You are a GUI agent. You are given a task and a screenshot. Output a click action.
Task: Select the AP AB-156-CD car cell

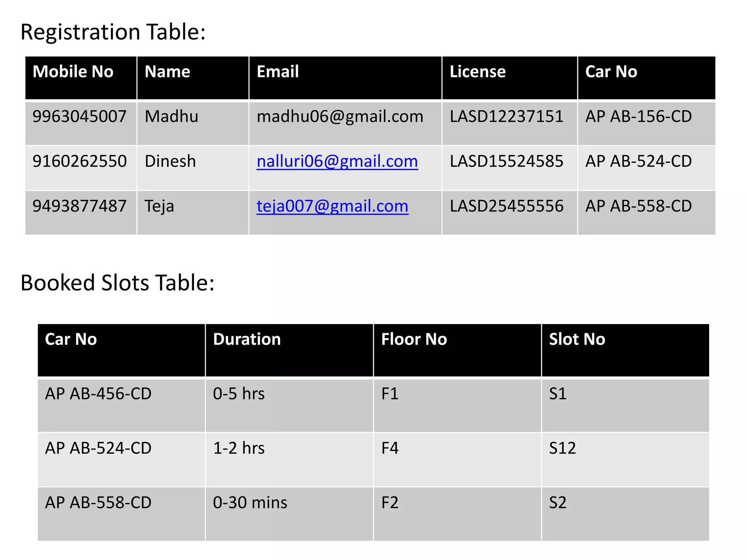tap(638, 117)
